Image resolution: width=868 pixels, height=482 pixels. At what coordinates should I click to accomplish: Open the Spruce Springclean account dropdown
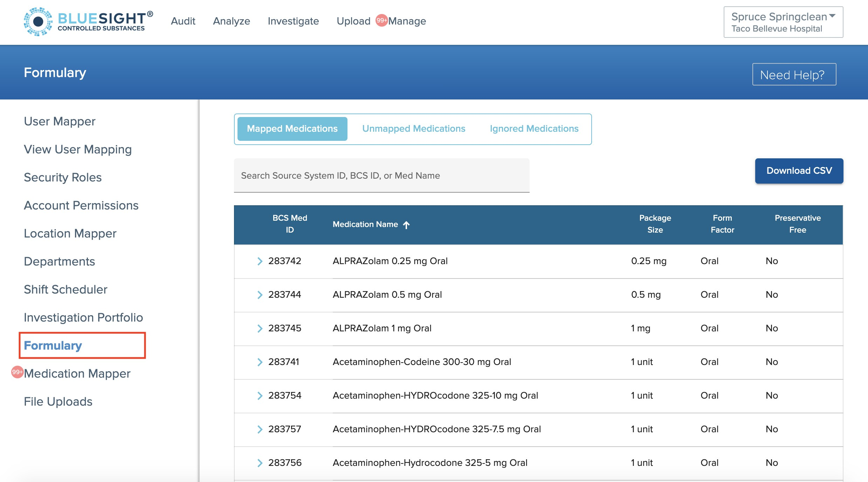pyautogui.click(x=783, y=22)
